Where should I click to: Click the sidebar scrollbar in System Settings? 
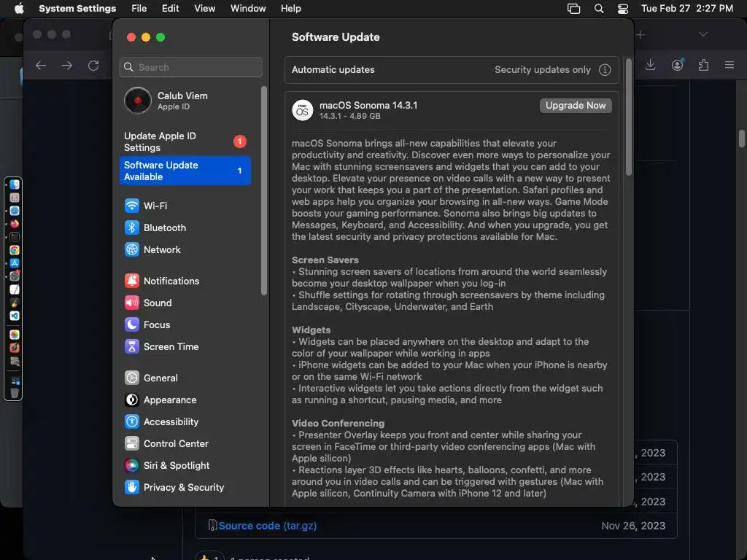[x=264, y=190]
